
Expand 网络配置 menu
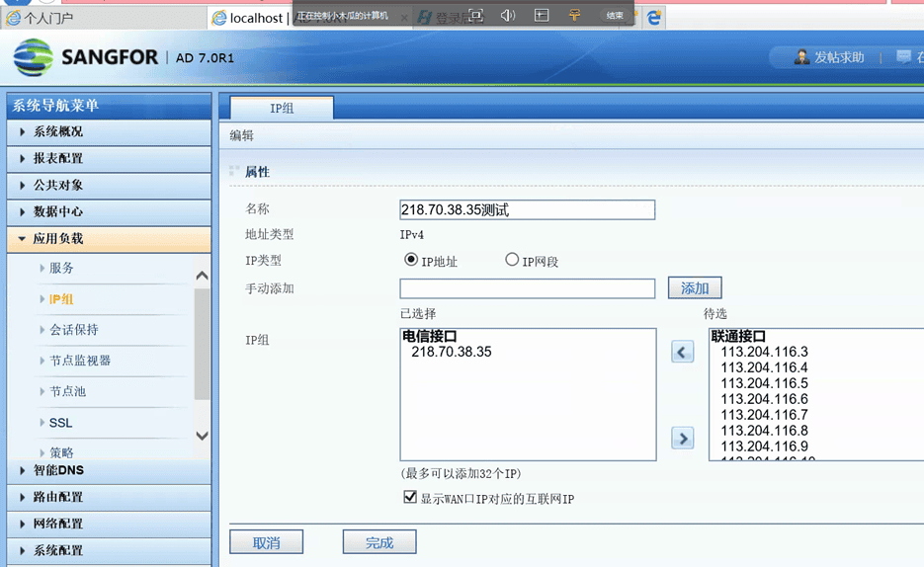pyautogui.click(x=109, y=524)
